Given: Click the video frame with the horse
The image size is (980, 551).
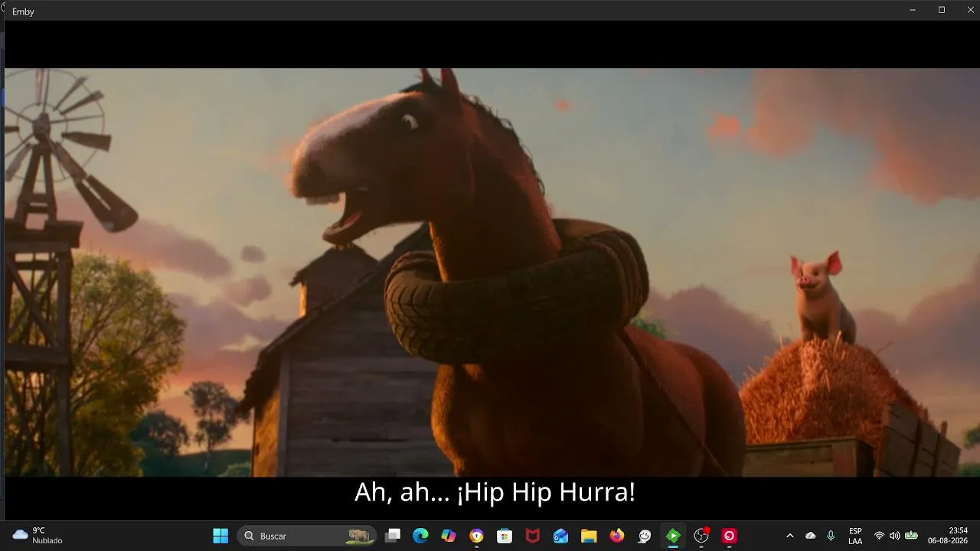Looking at the screenshot, I should click(492, 272).
